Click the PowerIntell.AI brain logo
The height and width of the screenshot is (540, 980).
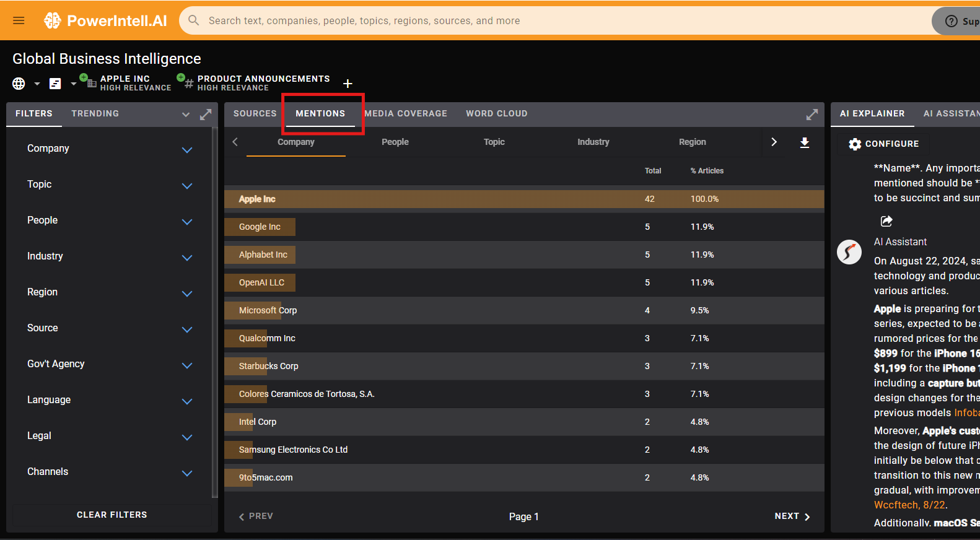[52, 20]
